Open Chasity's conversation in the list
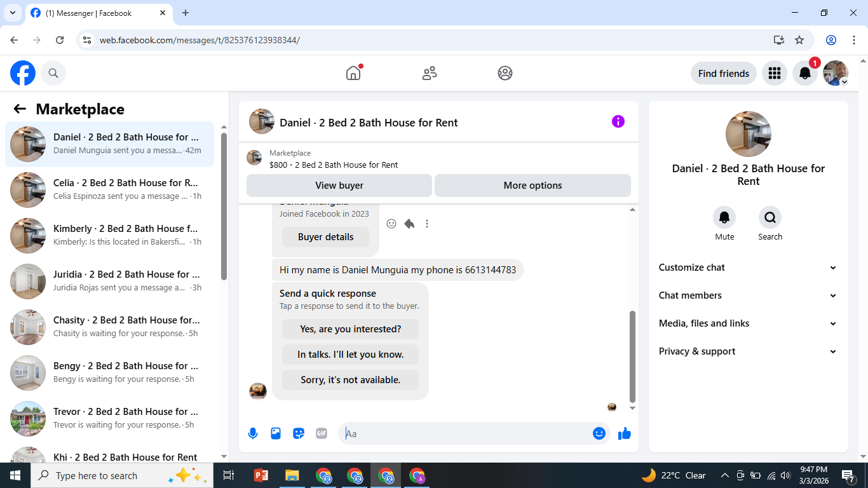This screenshot has height=488, width=868. coord(109,327)
